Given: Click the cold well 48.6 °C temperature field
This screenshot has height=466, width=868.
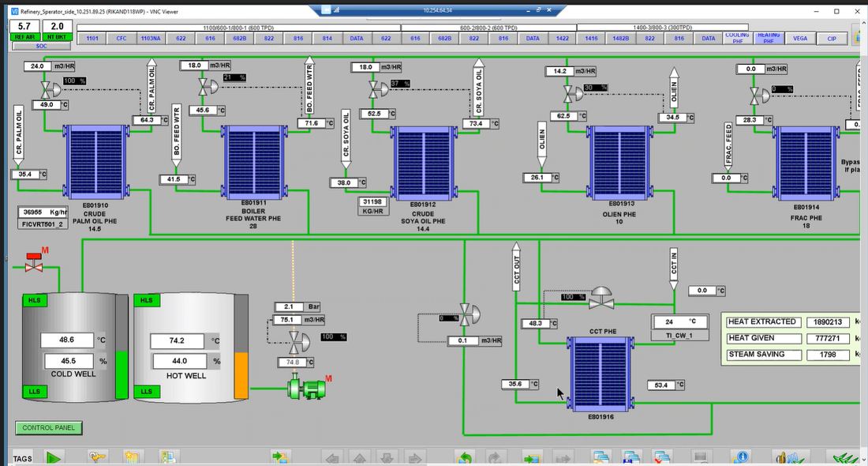Looking at the screenshot, I should 67,340.
